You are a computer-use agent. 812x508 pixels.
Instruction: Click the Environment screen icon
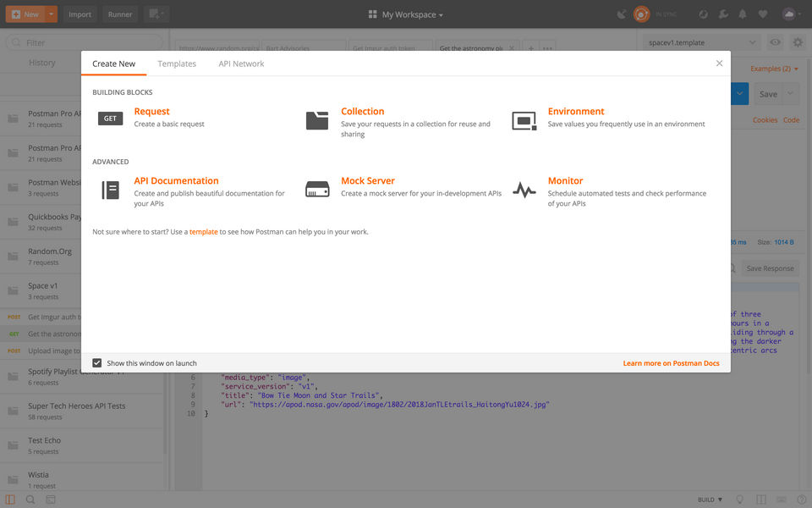click(524, 120)
